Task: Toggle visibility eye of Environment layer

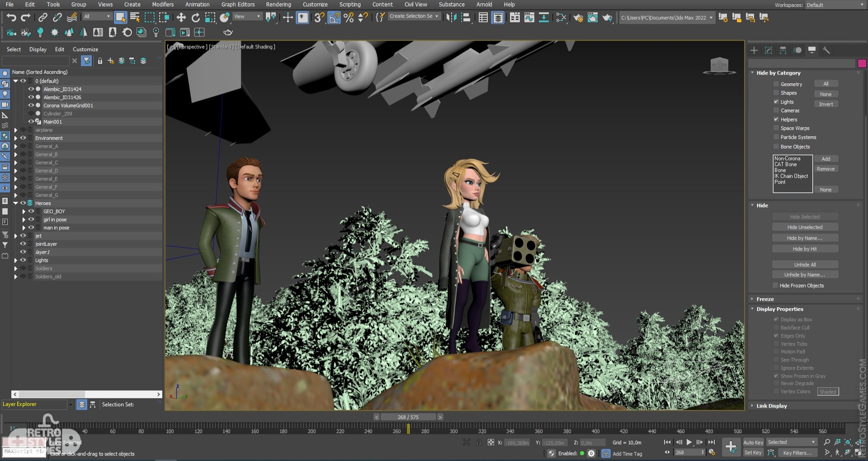Action: coord(23,138)
